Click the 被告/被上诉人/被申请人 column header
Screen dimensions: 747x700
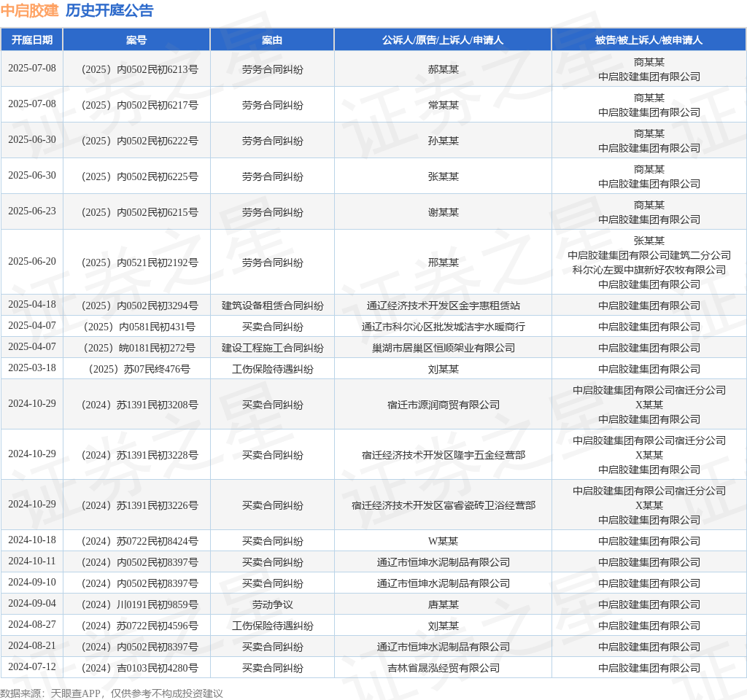[x=649, y=40]
